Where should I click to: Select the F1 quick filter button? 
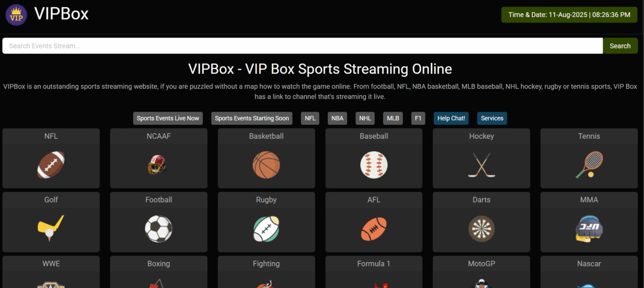pos(418,118)
